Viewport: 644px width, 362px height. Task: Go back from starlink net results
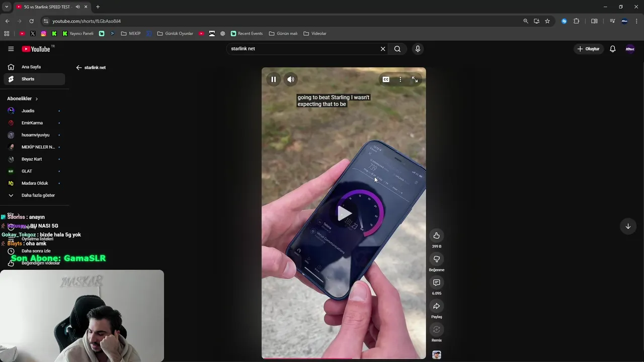pyautogui.click(x=78, y=67)
